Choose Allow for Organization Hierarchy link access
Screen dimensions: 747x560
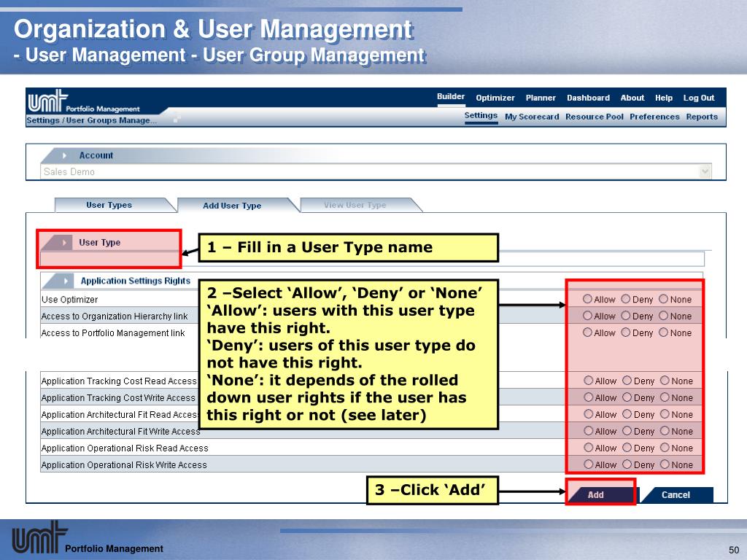(x=587, y=316)
